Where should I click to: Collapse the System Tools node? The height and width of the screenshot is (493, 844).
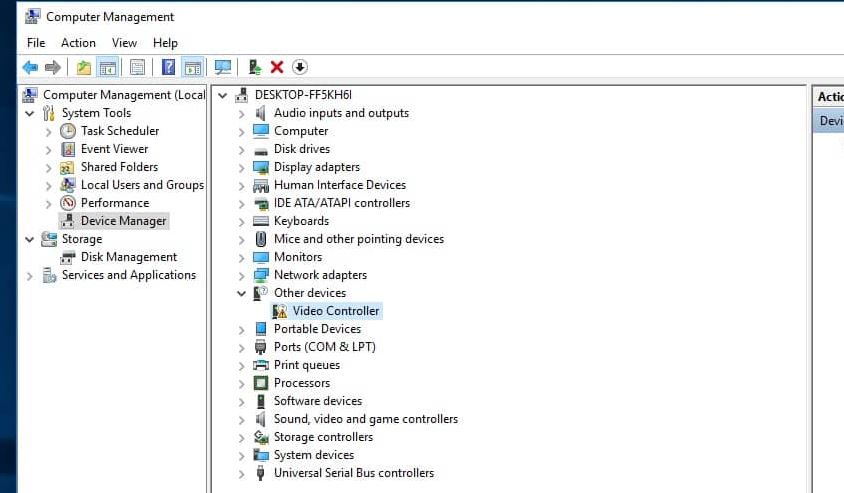pos(29,113)
